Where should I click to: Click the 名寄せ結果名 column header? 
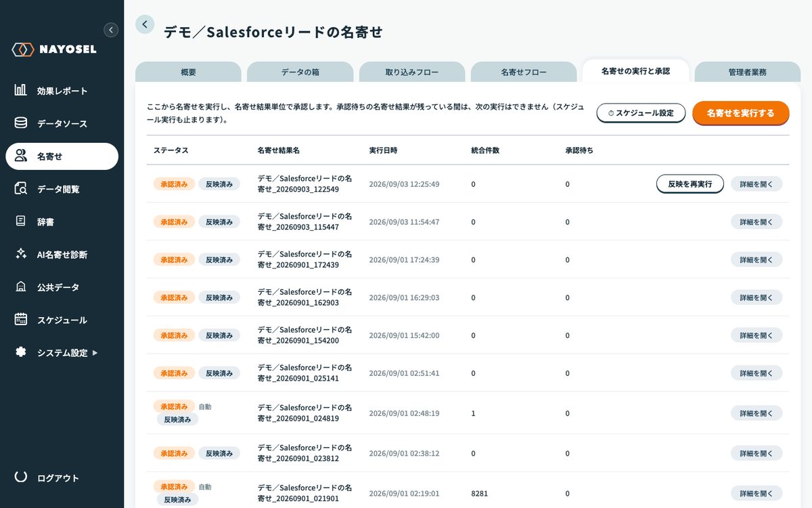(278, 150)
